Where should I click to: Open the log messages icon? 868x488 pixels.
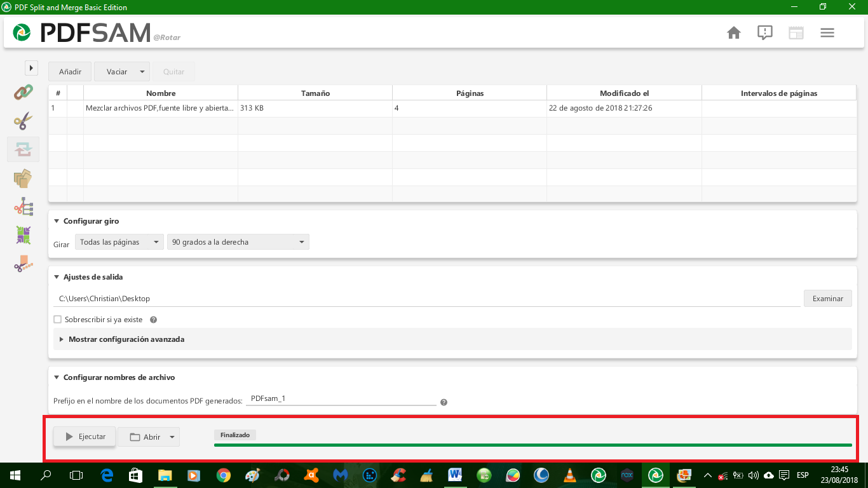(765, 32)
